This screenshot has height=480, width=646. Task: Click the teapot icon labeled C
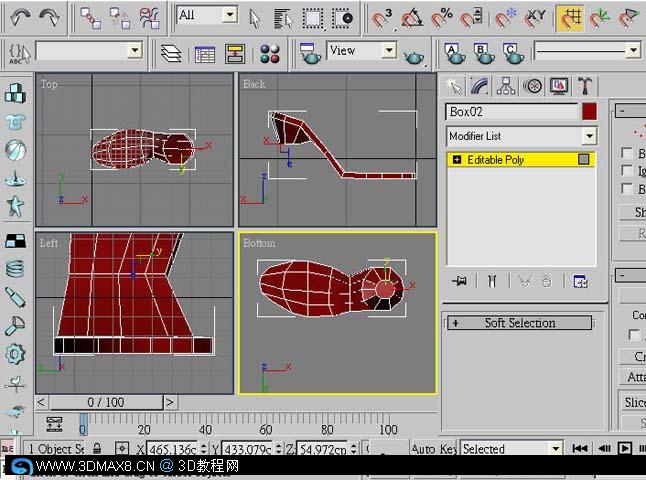[x=513, y=54]
